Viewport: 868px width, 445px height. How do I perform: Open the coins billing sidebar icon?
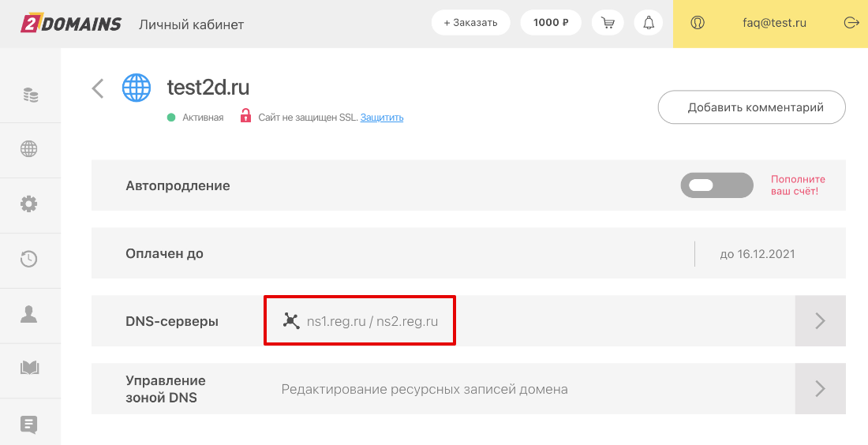click(29, 95)
